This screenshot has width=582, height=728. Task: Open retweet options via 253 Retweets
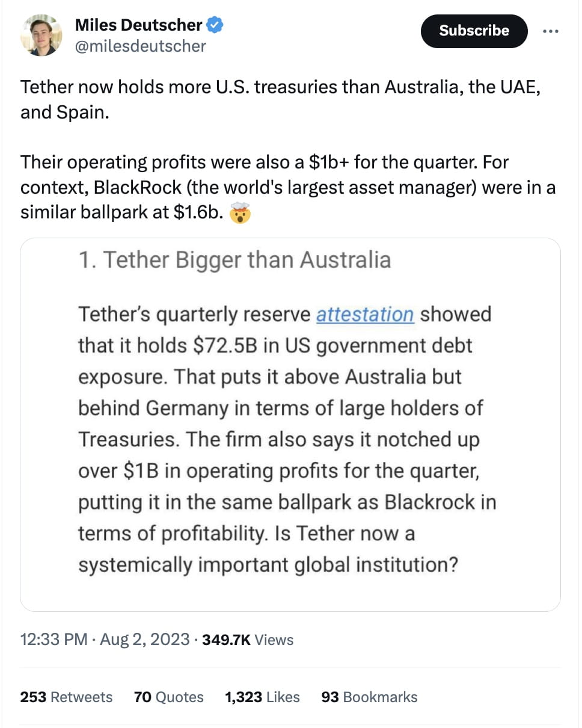66,697
